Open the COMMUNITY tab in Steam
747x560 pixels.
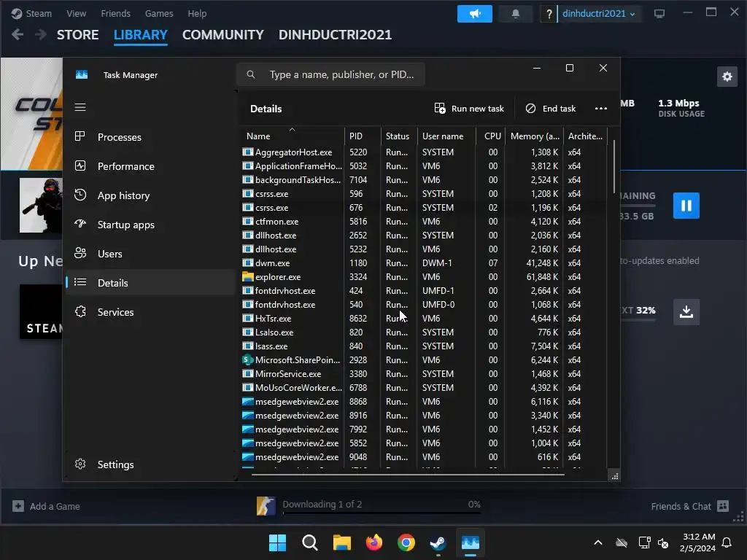(223, 35)
